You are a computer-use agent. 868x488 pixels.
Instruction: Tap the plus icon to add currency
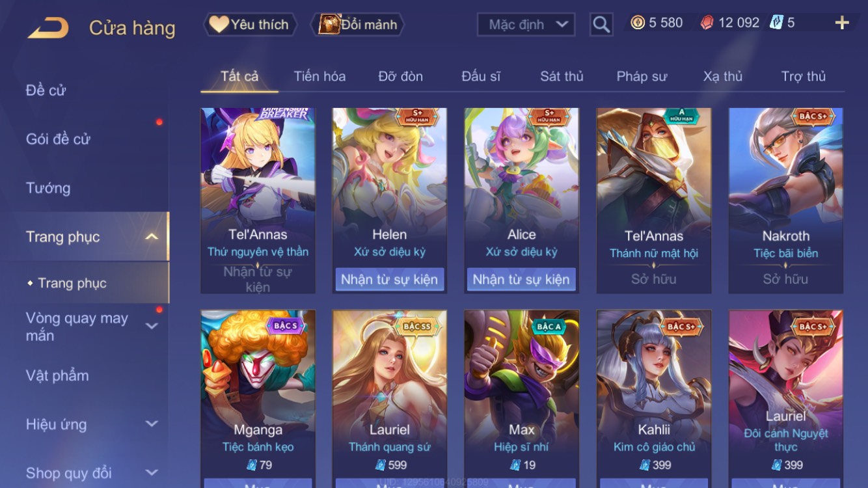[x=842, y=23]
